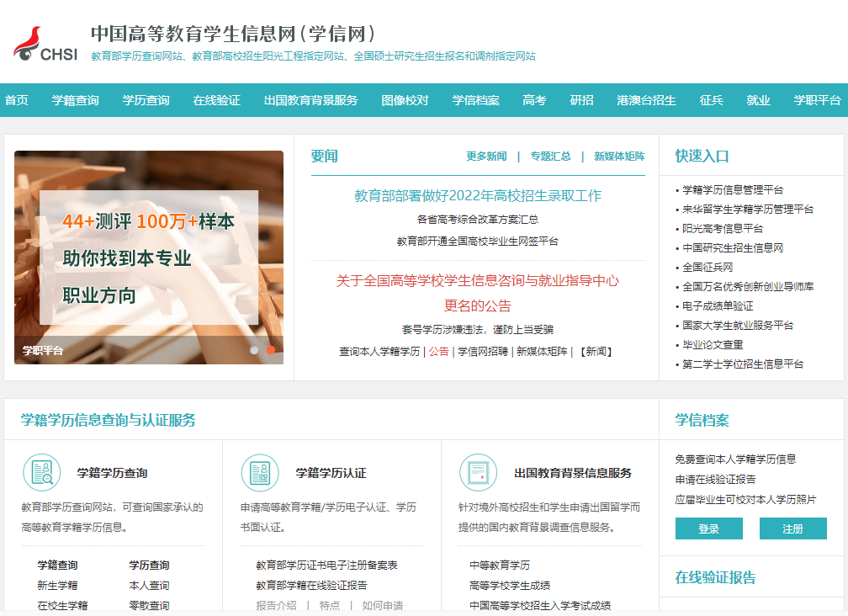Open 学信网招聘 link

click(483, 352)
